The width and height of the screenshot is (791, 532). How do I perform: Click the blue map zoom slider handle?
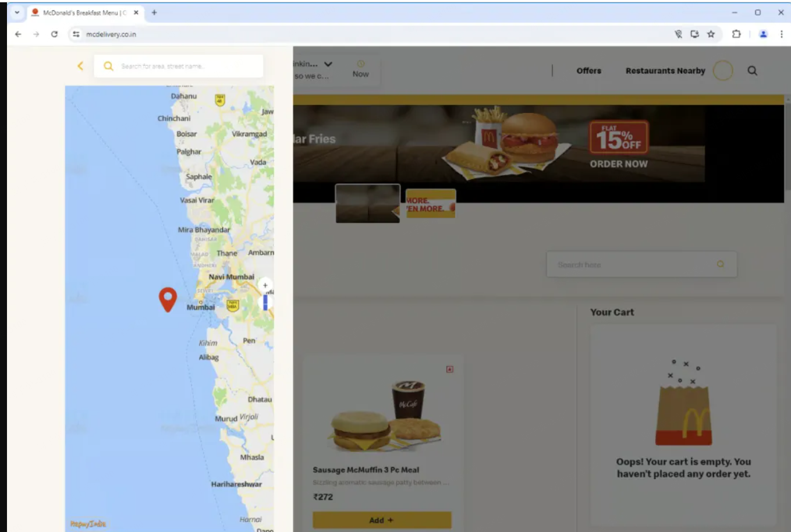(265, 302)
